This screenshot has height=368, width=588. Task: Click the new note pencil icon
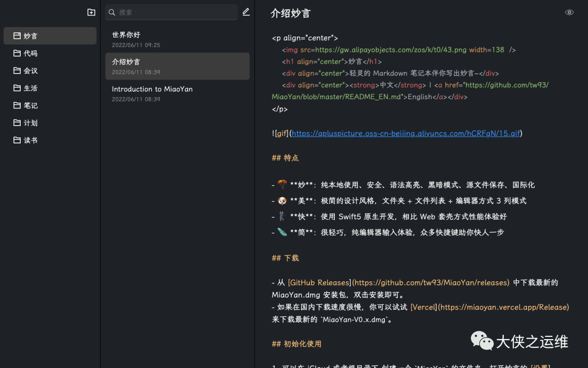[x=246, y=12]
